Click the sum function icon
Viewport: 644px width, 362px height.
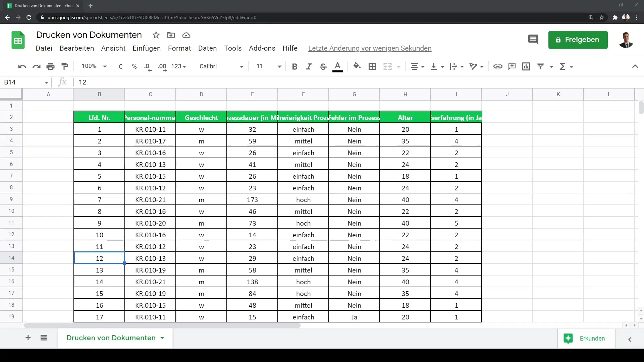(564, 66)
